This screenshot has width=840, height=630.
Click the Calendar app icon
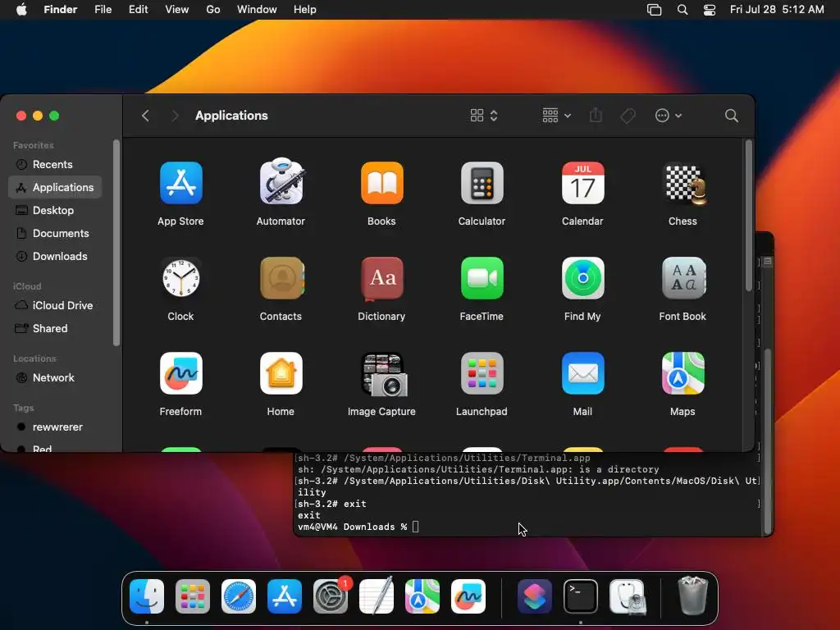coord(583,183)
